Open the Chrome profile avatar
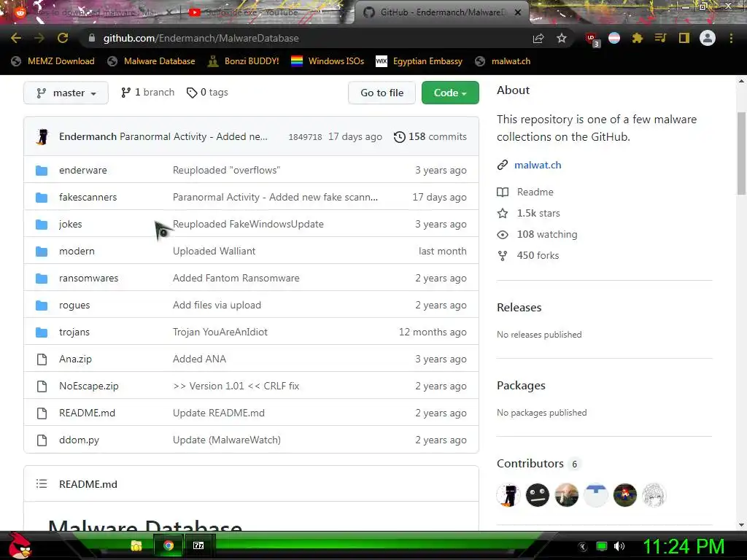 708,38
